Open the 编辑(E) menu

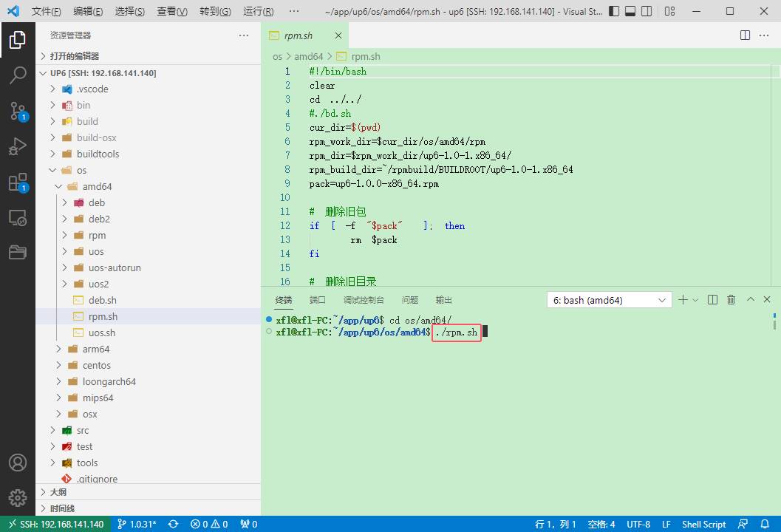point(89,11)
